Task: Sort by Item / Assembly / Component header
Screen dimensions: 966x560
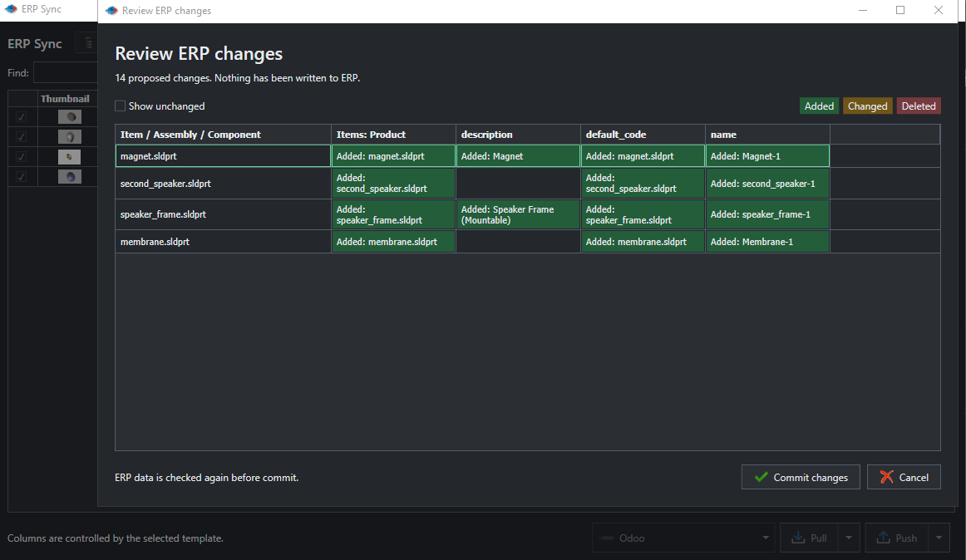Action: tap(223, 135)
